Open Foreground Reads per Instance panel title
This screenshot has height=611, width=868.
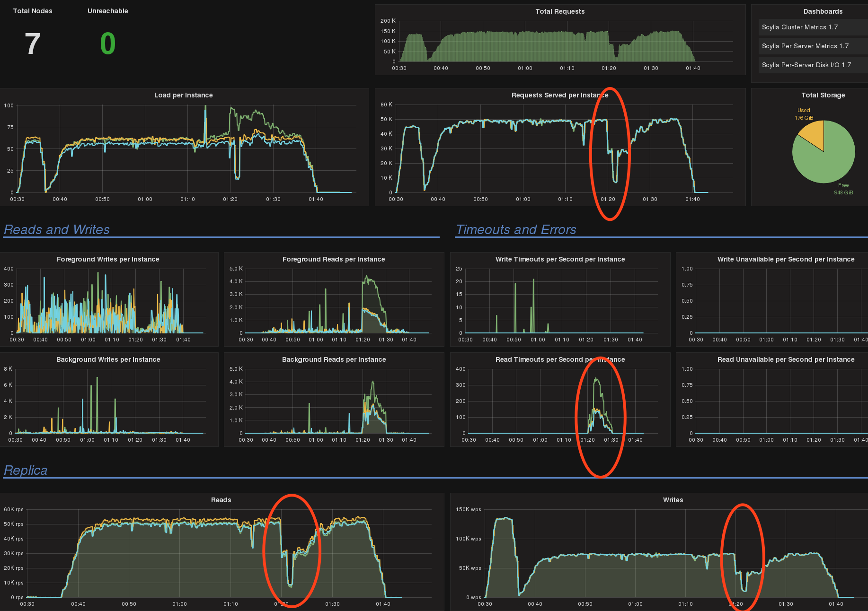click(x=334, y=259)
